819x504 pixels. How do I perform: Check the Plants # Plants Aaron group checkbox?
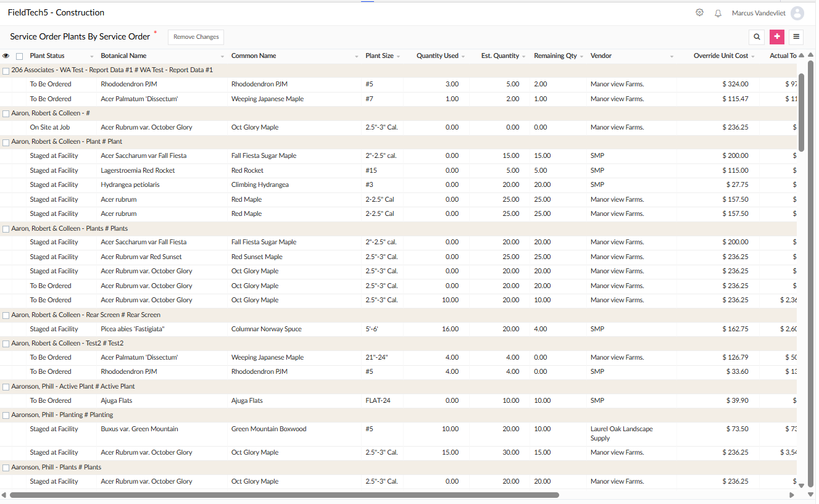coord(6,229)
